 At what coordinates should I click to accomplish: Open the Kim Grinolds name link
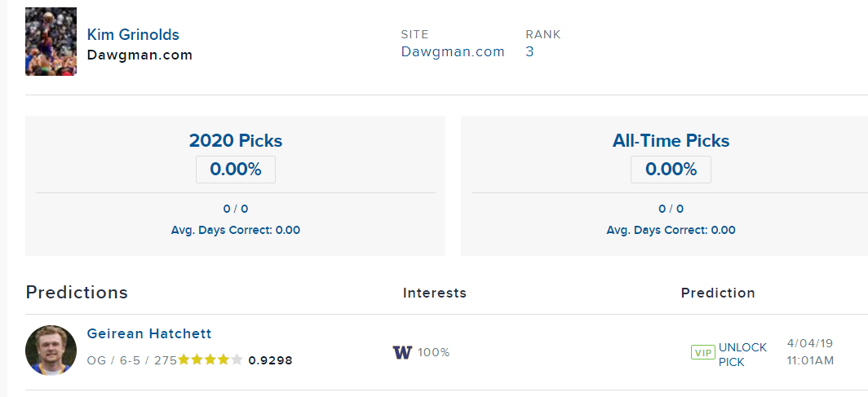(133, 34)
